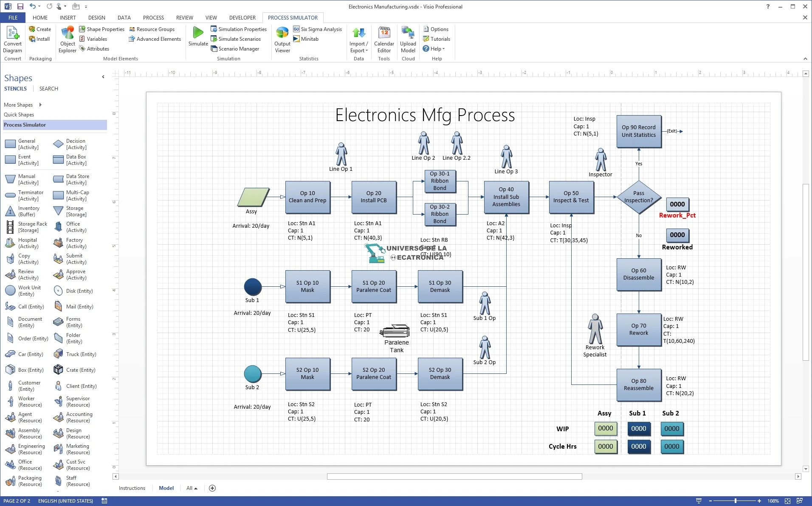Open the Import / Export dropdown
812x506 pixels.
pyautogui.click(x=359, y=39)
